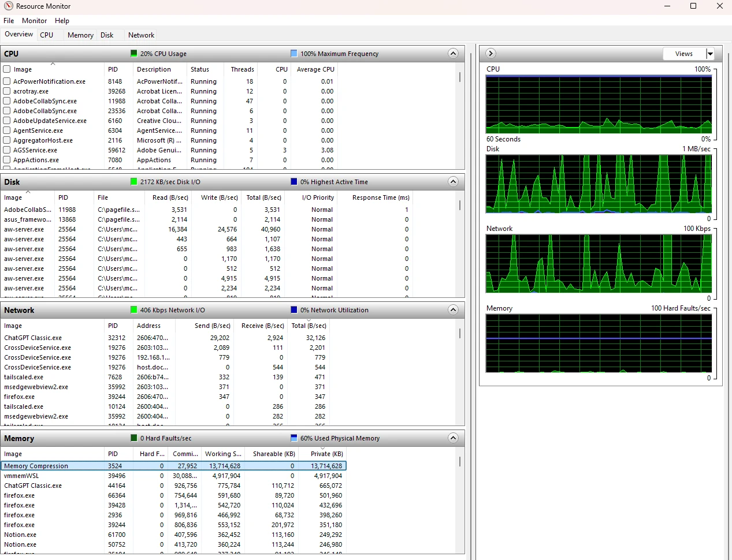Screen dimensions: 732x560
Task: Sort CPU table by Average CPU column
Action: click(315, 69)
